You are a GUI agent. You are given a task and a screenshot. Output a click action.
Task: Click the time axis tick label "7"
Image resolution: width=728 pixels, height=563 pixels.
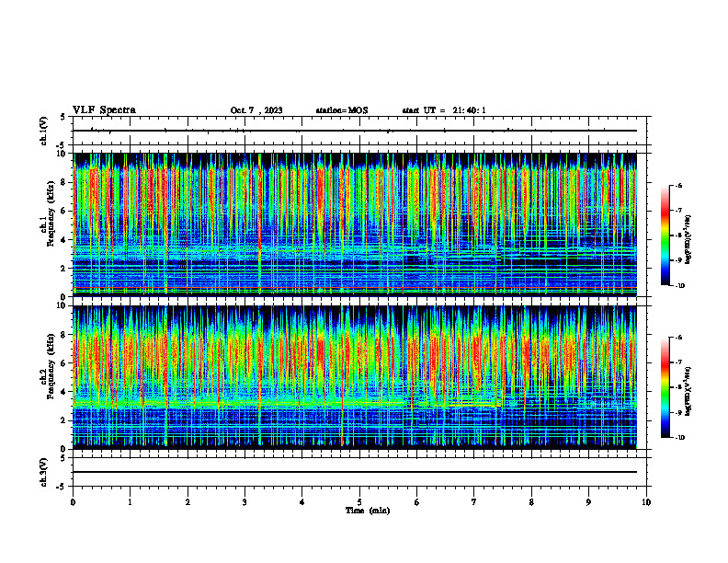pos(474,502)
